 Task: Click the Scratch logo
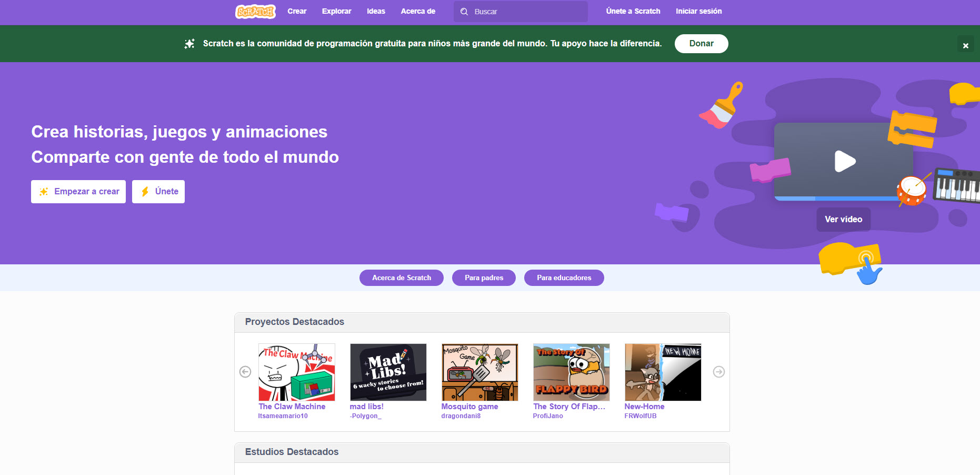tap(255, 11)
